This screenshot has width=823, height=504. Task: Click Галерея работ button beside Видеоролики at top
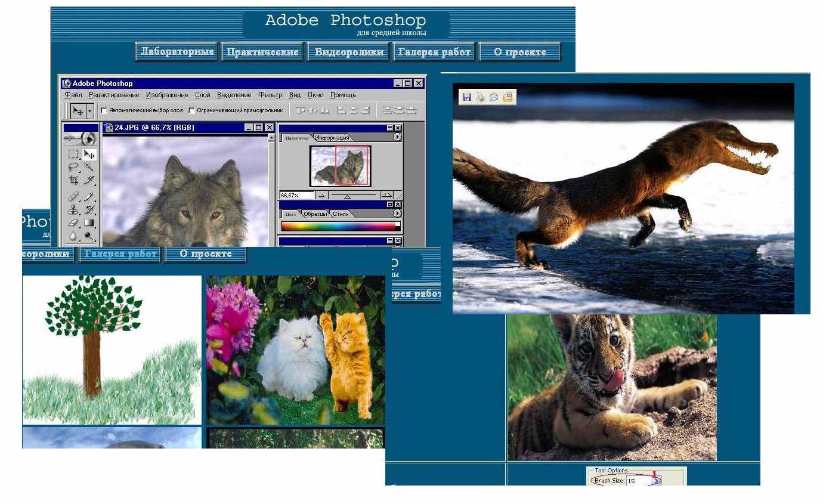(435, 52)
